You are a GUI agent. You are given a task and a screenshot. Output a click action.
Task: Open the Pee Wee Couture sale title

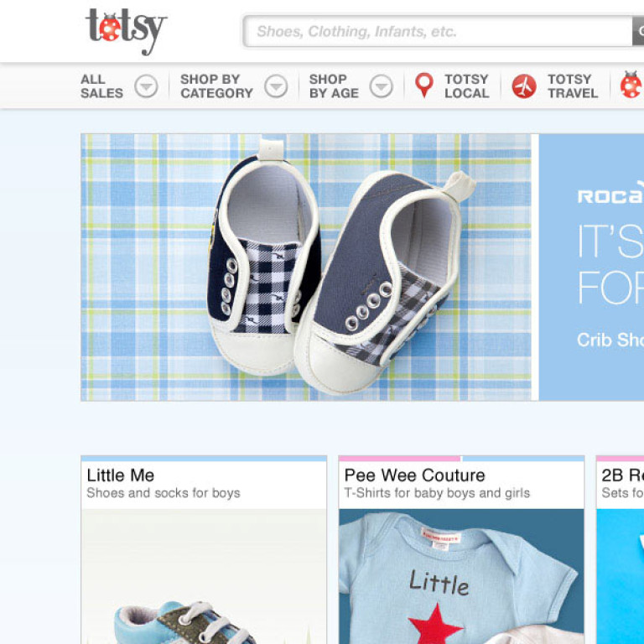(x=414, y=475)
